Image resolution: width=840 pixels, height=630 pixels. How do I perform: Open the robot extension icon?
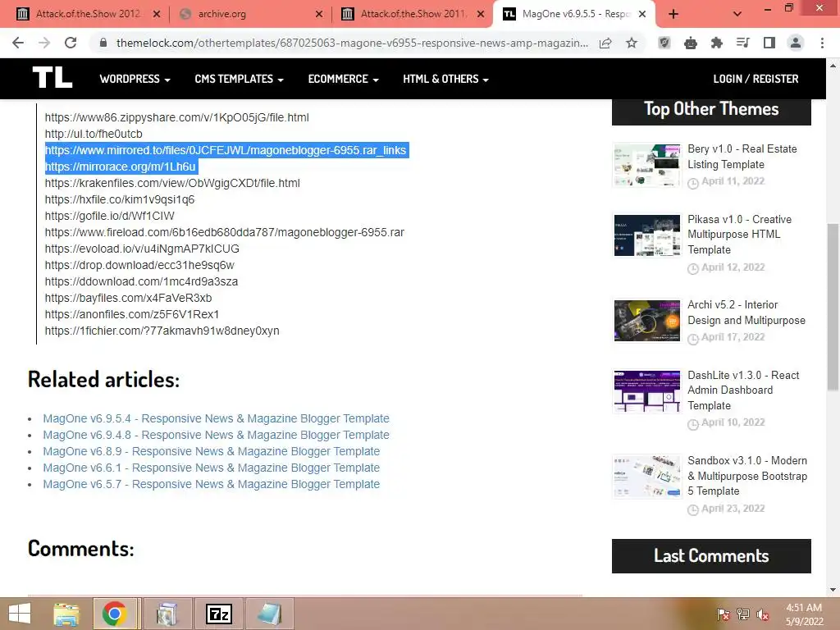click(691, 43)
